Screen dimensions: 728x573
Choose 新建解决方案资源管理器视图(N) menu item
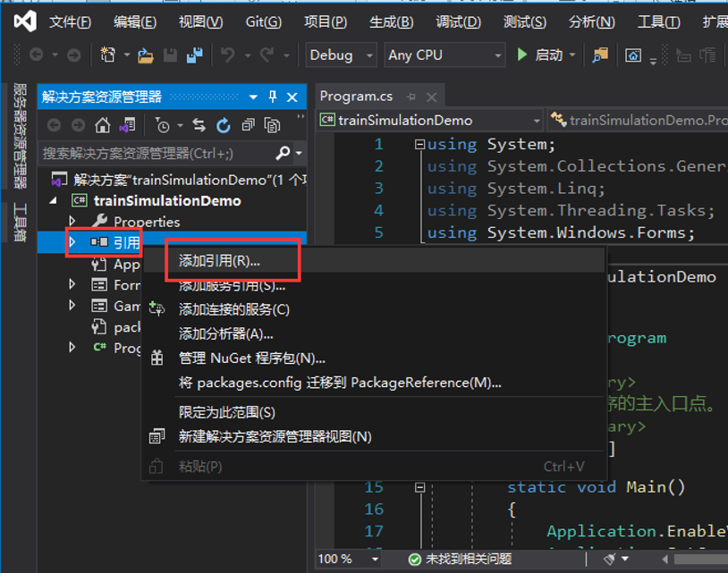[374, 436]
